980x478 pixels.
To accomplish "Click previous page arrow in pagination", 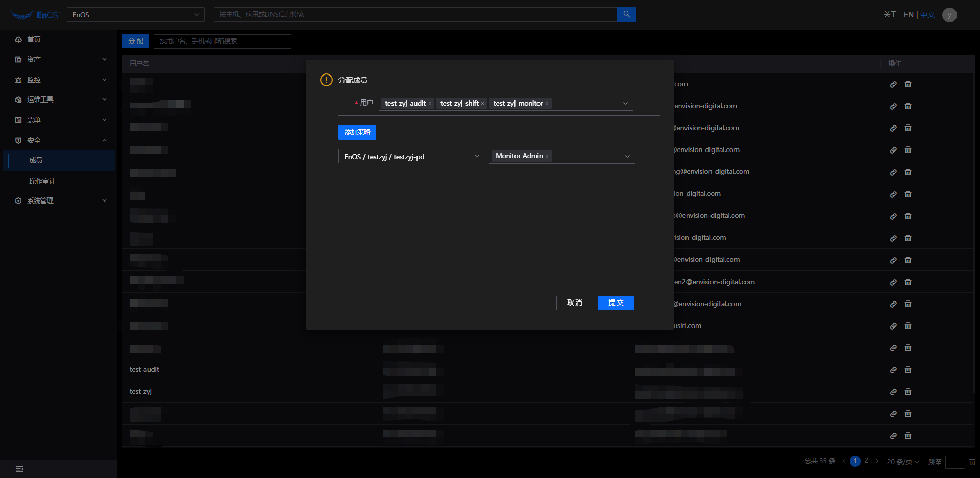I will pyautogui.click(x=844, y=461).
